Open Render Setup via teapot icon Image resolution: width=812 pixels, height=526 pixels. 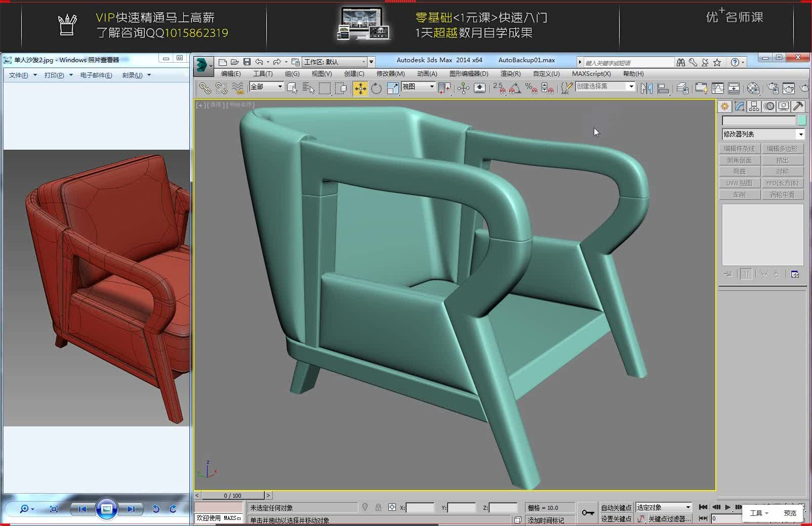point(772,89)
